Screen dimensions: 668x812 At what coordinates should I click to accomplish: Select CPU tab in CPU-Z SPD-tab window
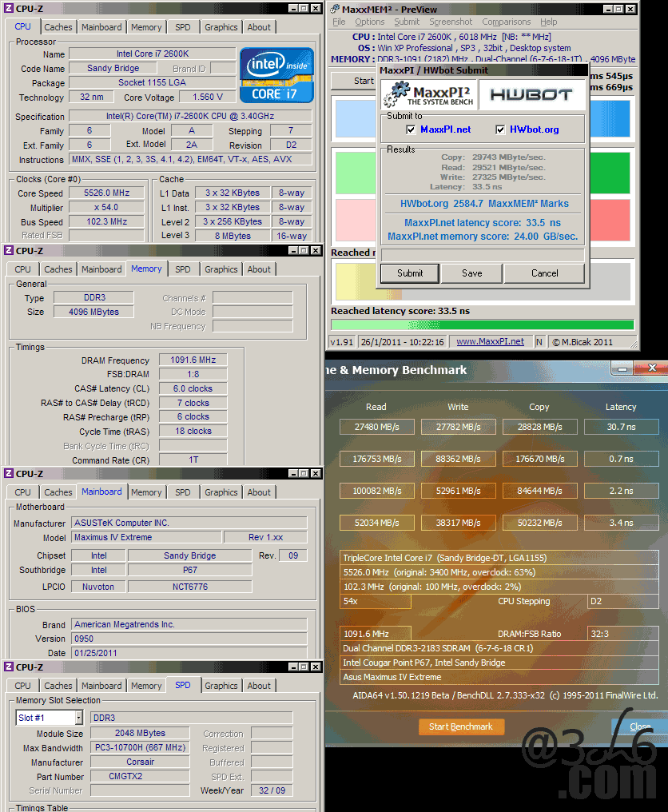coord(23,686)
